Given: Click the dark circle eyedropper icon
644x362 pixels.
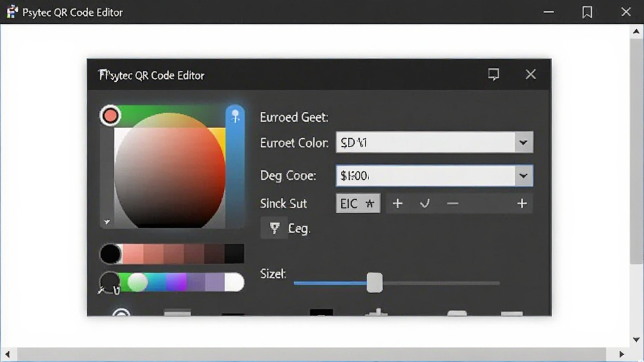Looking at the screenshot, I should [109, 283].
